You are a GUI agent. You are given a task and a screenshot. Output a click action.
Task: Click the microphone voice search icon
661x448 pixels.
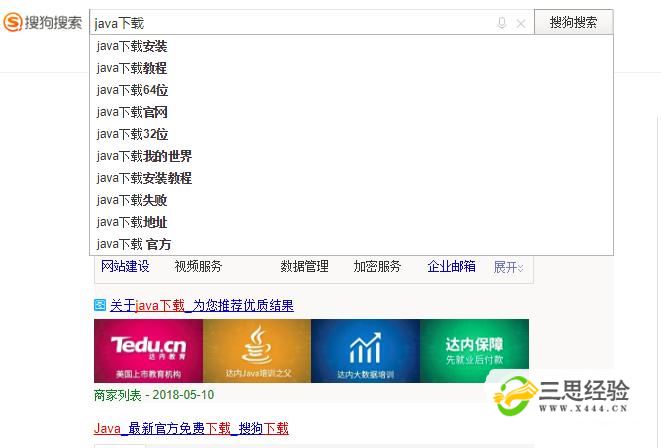[x=501, y=23]
